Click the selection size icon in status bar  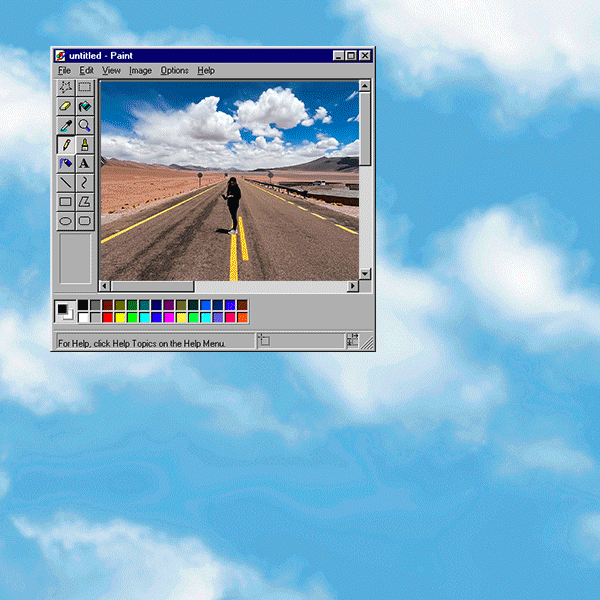tap(352, 340)
